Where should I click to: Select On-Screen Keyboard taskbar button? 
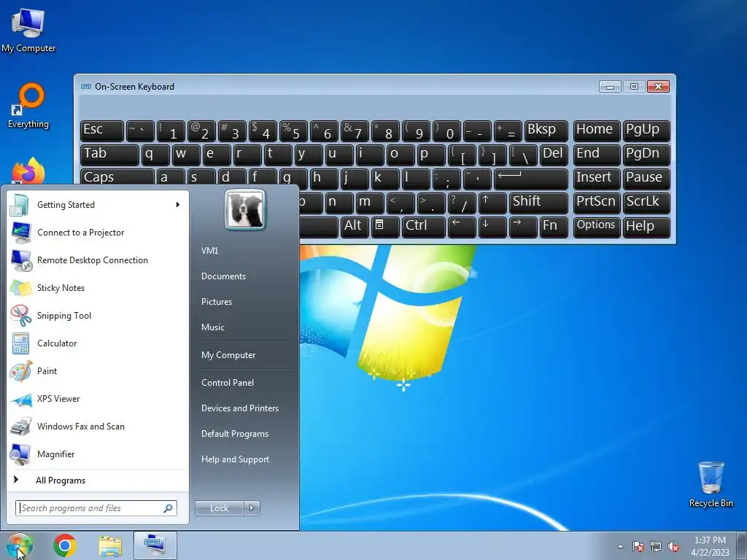click(x=155, y=545)
